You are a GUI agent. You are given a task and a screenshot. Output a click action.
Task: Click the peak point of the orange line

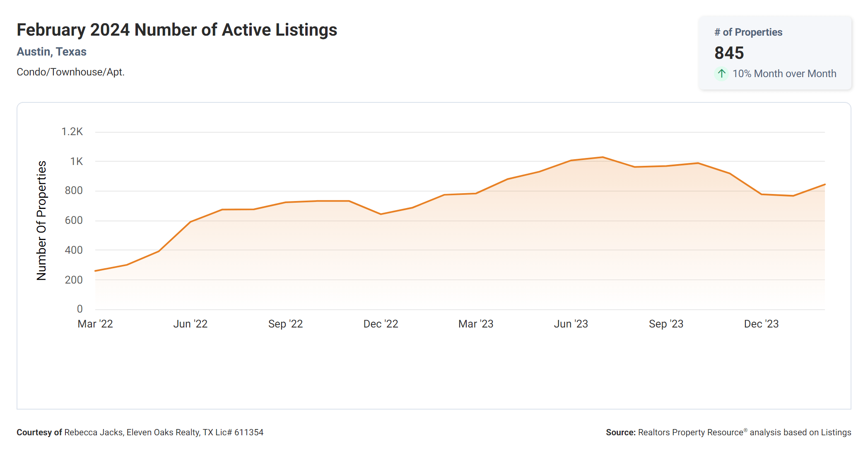coord(603,157)
